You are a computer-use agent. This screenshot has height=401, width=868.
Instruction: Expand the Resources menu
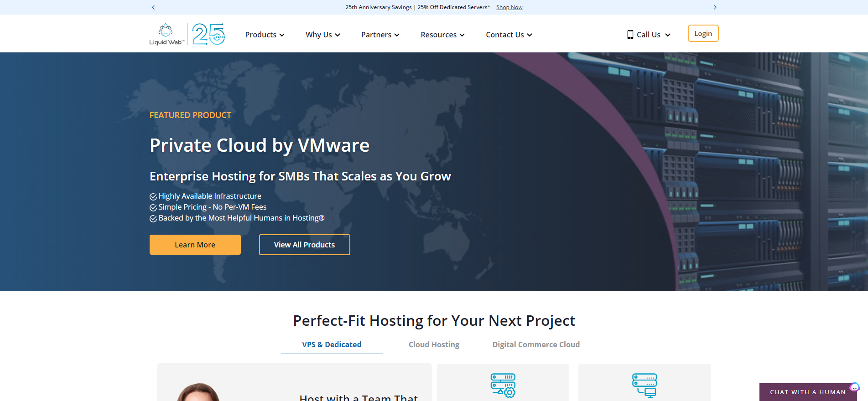442,35
